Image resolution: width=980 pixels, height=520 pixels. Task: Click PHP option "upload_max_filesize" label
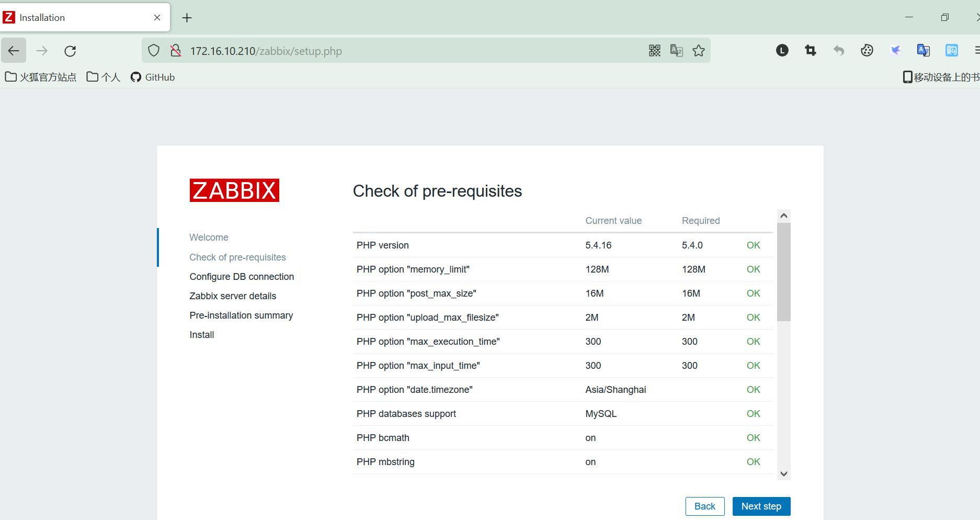[x=428, y=318]
